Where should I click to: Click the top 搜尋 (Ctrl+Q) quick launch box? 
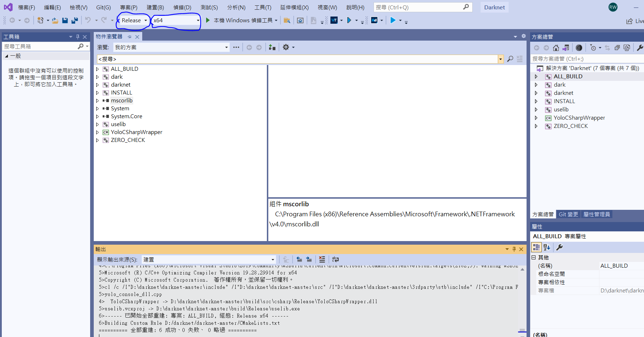(423, 7)
